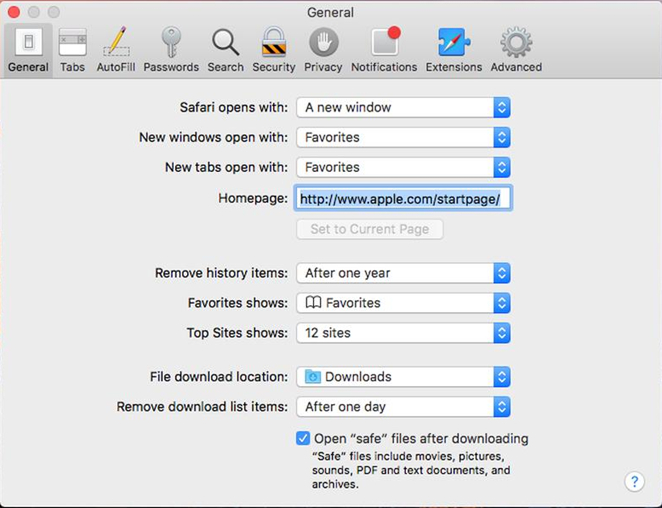Open the Advanced gear preferences pane
Image resolution: width=662 pixels, height=508 pixels.
coord(516,50)
